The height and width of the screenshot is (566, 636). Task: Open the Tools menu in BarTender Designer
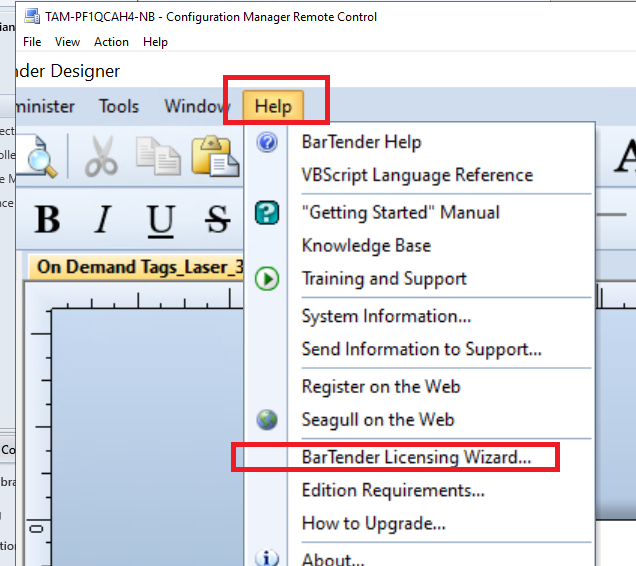(x=119, y=106)
